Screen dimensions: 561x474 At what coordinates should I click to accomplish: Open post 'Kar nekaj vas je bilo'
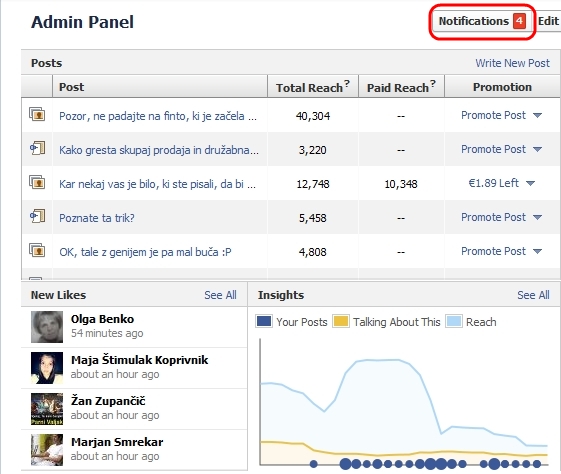click(157, 184)
